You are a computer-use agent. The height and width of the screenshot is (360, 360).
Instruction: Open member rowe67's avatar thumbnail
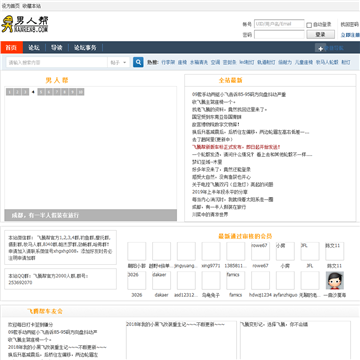pyautogui.click(x=260, y=251)
